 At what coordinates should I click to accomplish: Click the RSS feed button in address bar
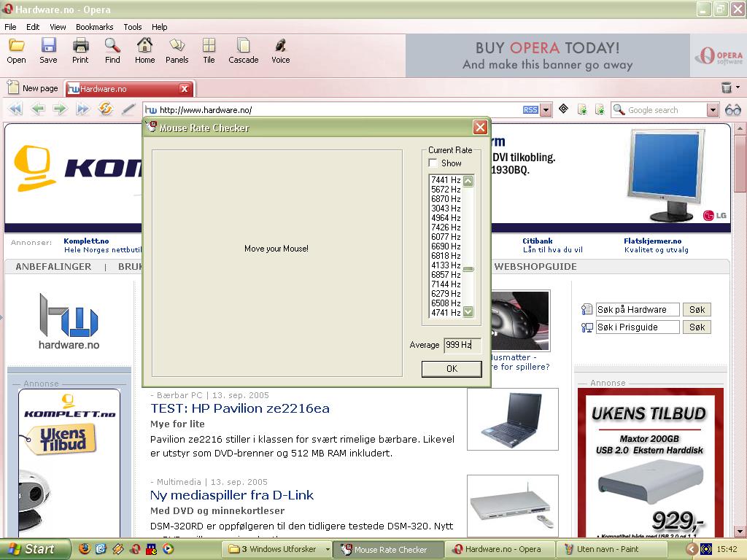click(530, 110)
